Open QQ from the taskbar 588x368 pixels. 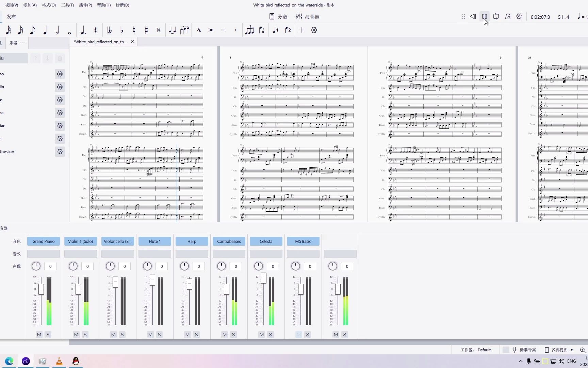(x=76, y=361)
